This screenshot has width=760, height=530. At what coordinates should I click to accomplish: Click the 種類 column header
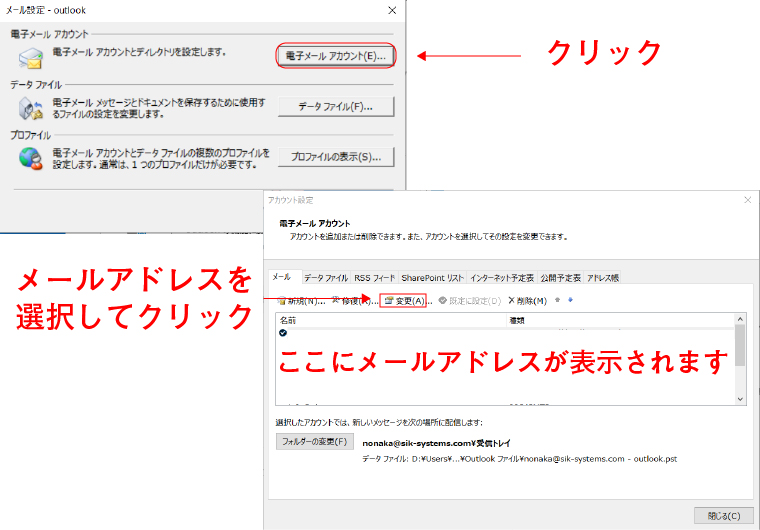[620, 321]
